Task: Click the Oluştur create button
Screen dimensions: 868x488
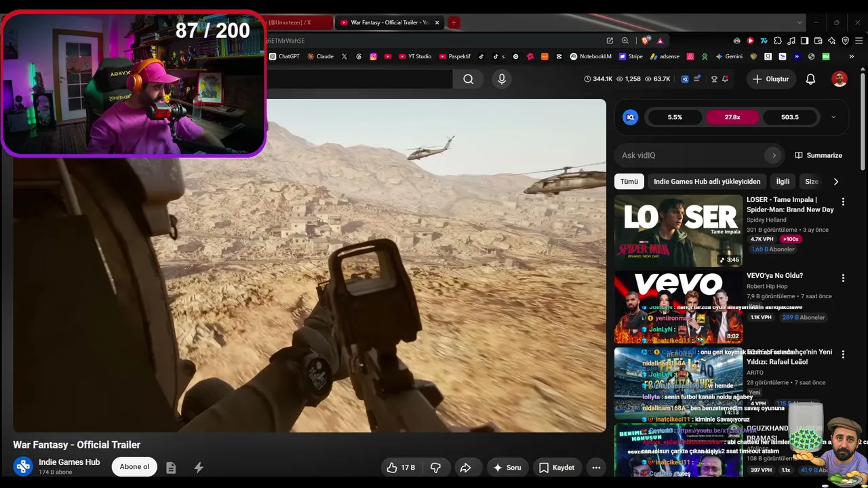Action: coord(771,79)
